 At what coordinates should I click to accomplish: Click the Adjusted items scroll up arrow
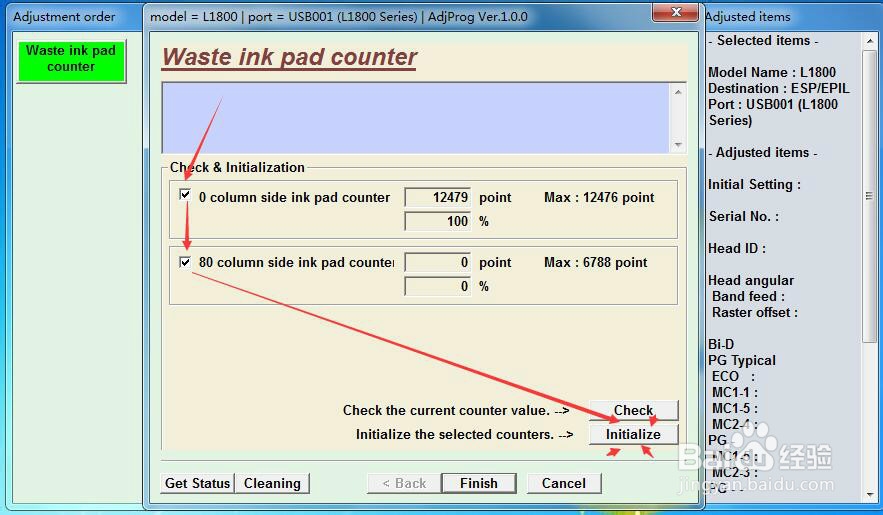coord(870,41)
